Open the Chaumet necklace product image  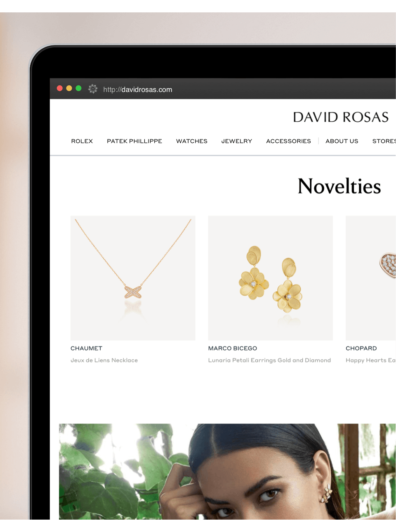[133, 278]
